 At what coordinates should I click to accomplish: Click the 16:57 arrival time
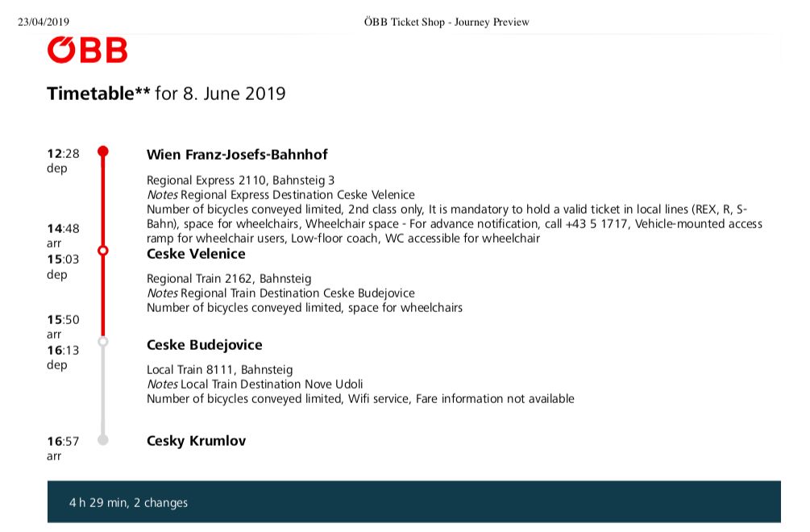point(63,441)
